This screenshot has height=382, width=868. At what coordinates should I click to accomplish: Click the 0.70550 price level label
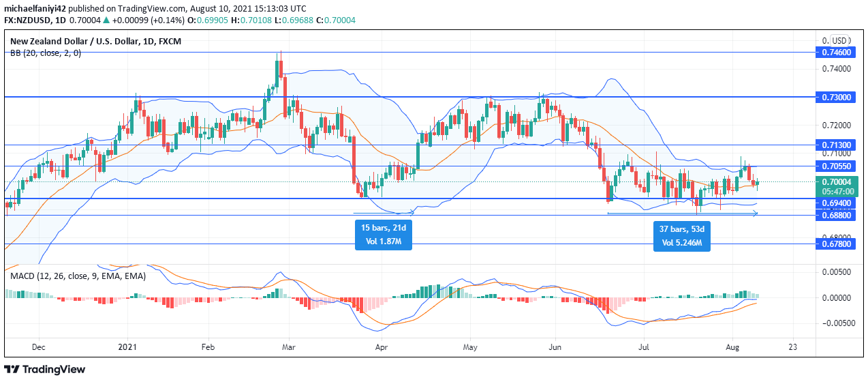click(836, 166)
